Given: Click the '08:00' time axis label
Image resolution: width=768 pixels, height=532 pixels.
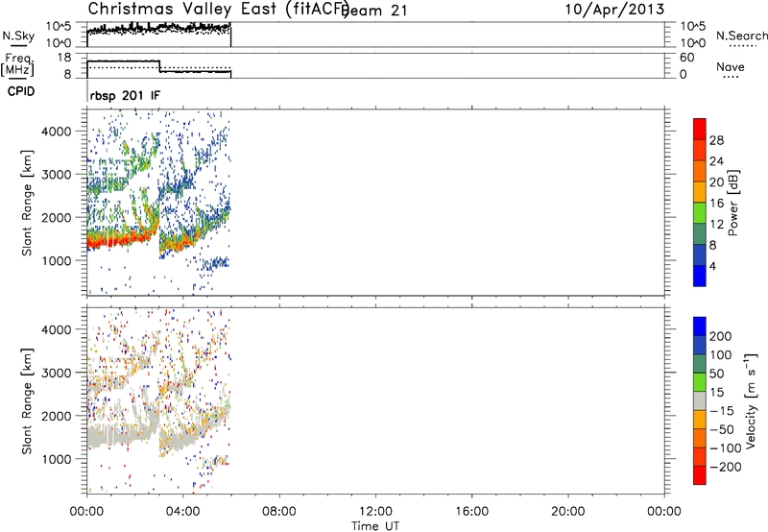Looking at the screenshot, I should pos(279,512).
